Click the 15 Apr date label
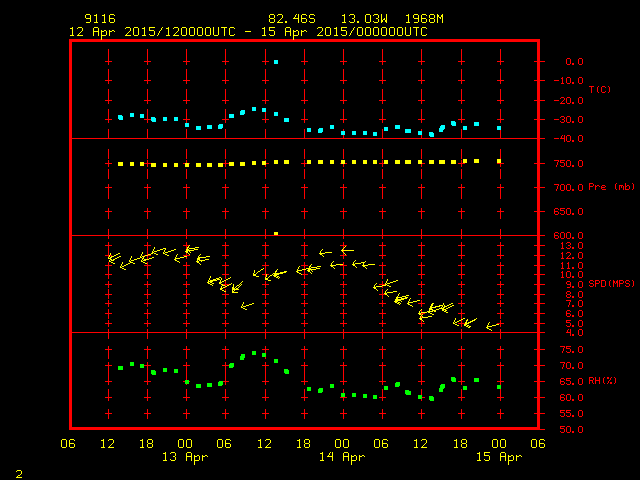Viewport: 640px width, 480px height. 499,458
